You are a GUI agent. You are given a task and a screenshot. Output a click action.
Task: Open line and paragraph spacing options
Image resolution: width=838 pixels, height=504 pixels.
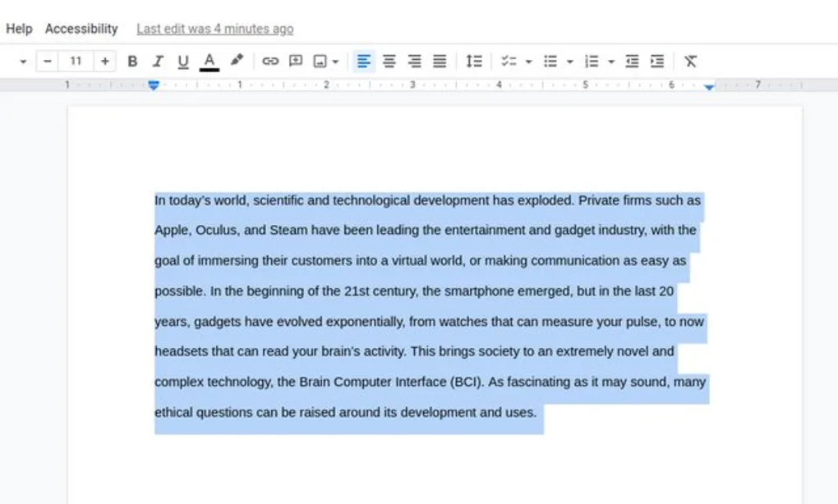click(474, 62)
